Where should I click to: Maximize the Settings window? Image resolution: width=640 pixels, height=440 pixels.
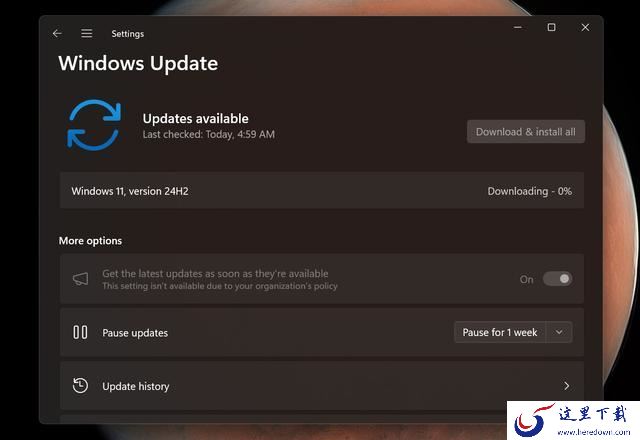click(x=551, y=27)
